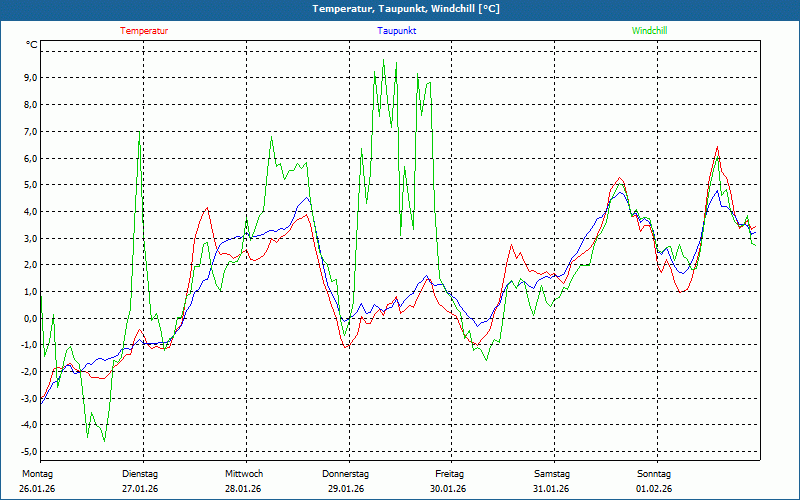This screenshot has width=800, height=500.
Task: Click the date 26.01.26 on the time axis
Action: (35, 489)
